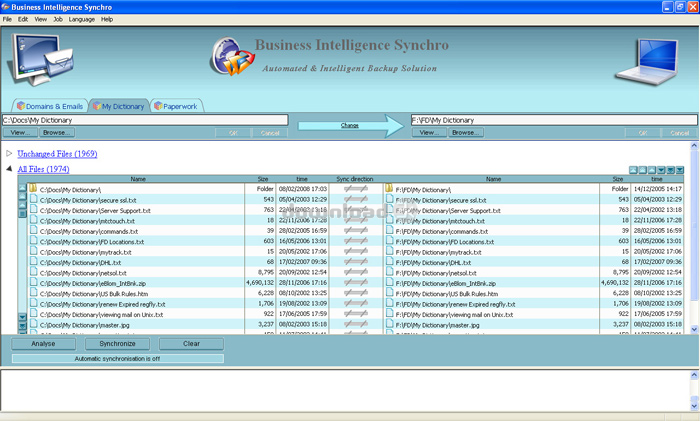
Task: Click the folder icon for C:\Docs\My Dictionary\
Action: coord(33,188)
